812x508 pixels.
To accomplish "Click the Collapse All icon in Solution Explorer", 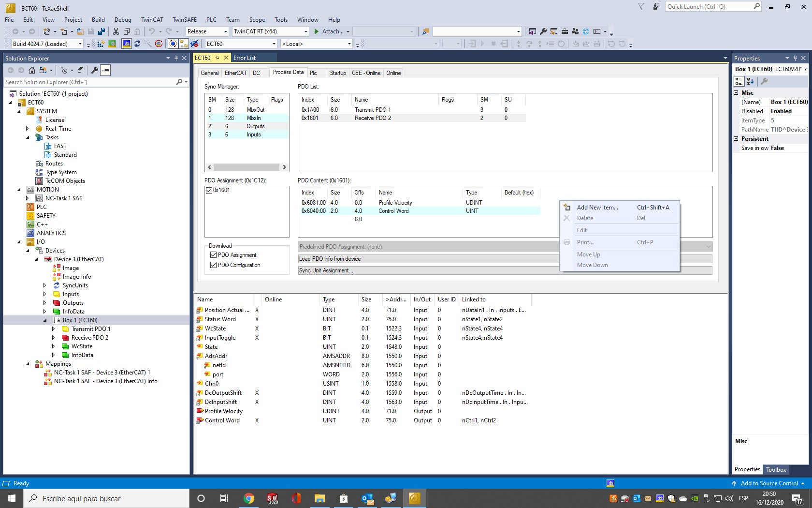I will [x=80, y=70].
